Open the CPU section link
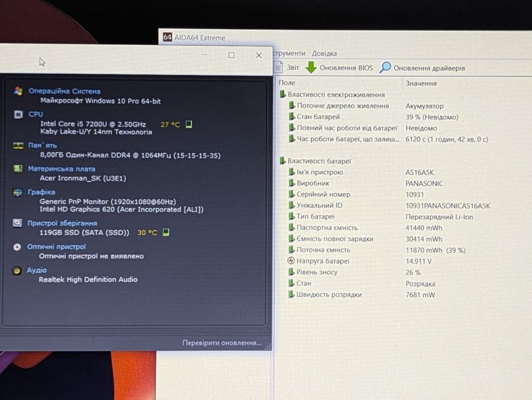Screen dimensions: 532x400 click(x=35, y=114)
